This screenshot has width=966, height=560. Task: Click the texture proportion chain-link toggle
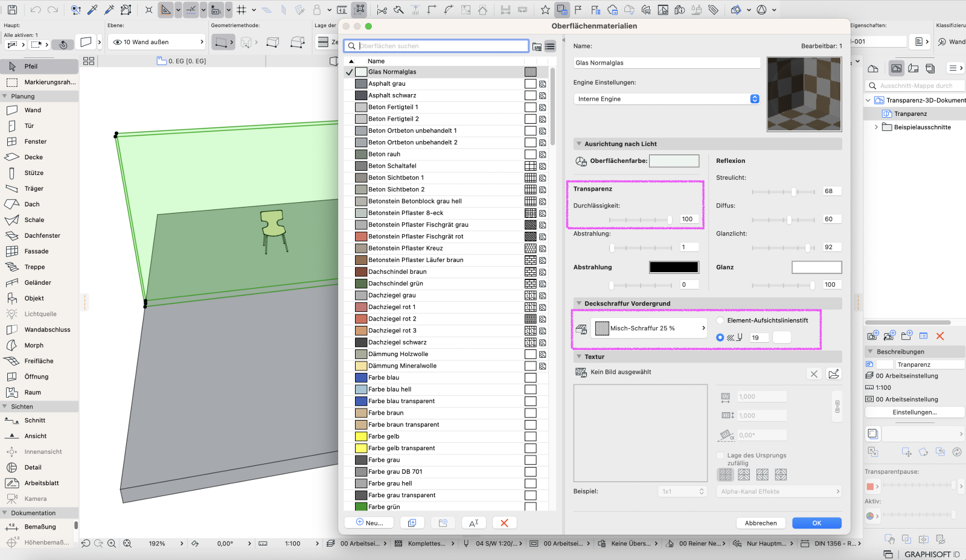[837, 406]
